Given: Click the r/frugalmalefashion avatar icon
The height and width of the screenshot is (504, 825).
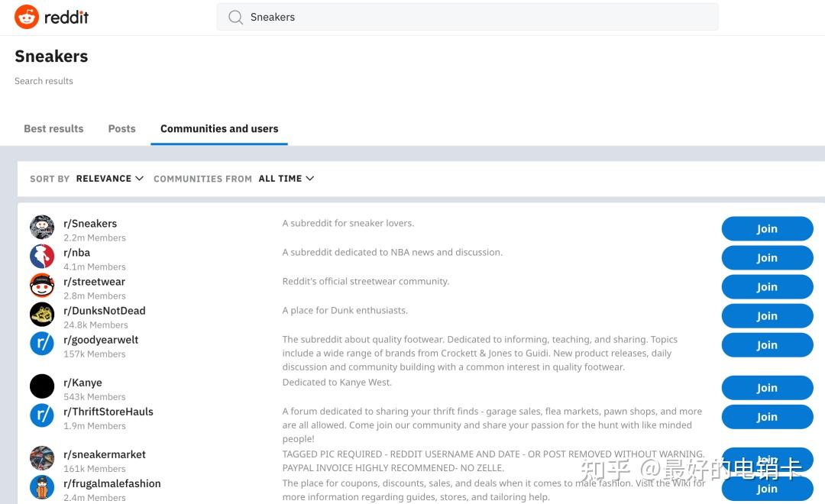Looking at the screenshot, I should click(42, 487).
